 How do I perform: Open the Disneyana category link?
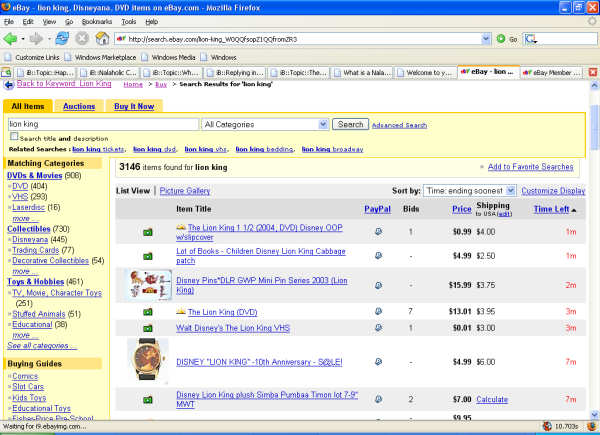pos(30,239)
